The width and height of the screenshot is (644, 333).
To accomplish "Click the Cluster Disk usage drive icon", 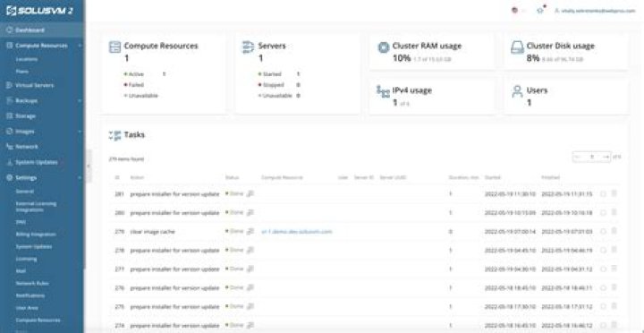I will [x=517, y=47].
